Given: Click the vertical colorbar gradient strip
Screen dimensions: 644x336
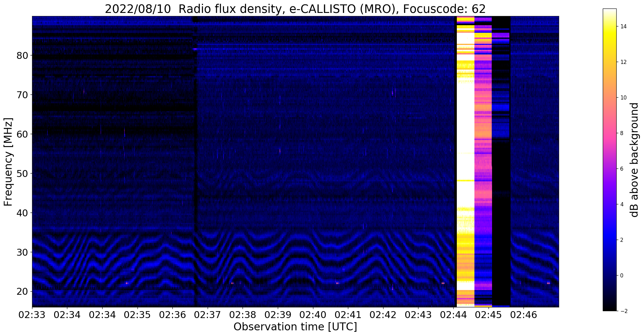Looking at the screenshot, I should point(609,160).
